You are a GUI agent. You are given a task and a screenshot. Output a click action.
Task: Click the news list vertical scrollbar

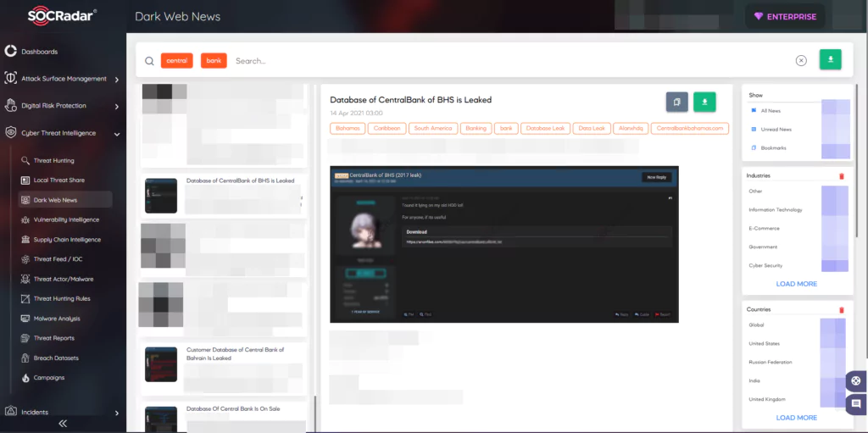(315, 414)
